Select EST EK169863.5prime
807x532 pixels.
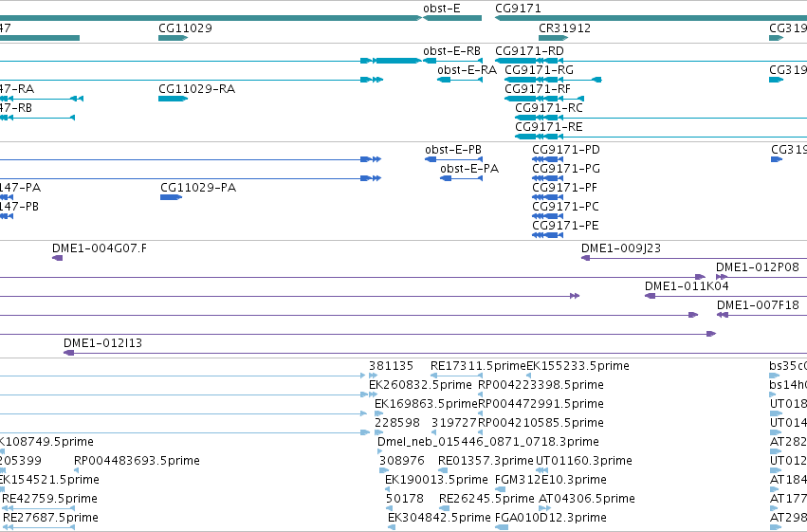(x=378, y=413)
